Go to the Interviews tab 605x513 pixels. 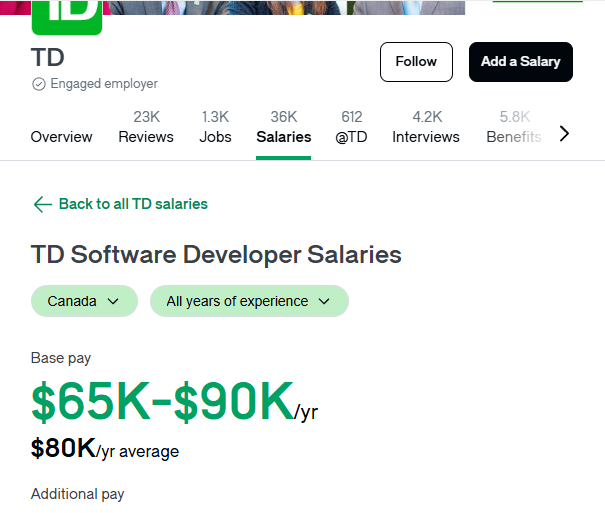click(426, 127)
